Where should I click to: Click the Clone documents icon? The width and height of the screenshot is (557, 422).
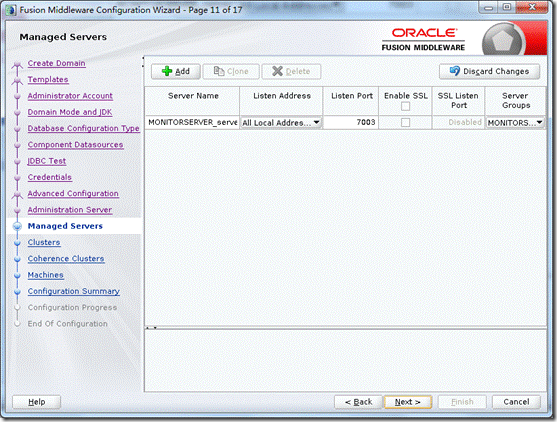click(x=218, y=71)
